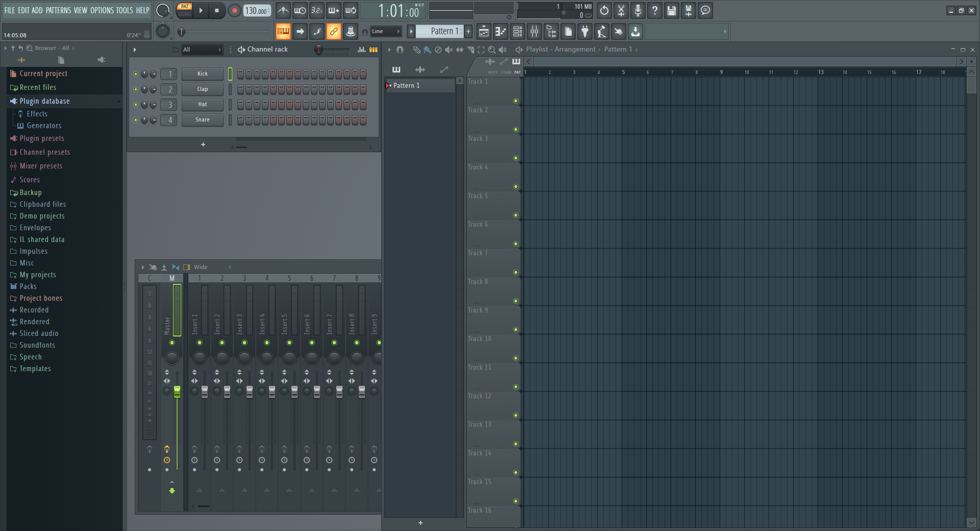Mute the Kick channel in the Channel rack

[x=135, y=74]
